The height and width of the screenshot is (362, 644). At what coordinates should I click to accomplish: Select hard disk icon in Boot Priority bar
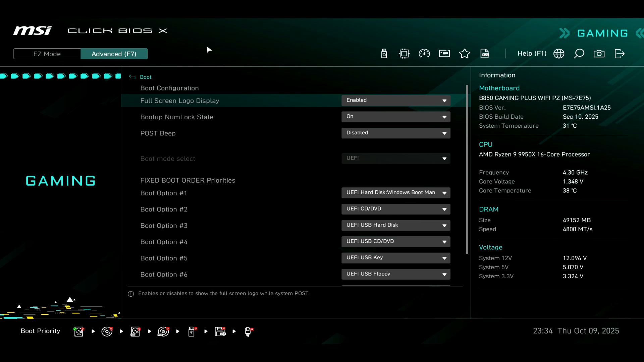78,331
